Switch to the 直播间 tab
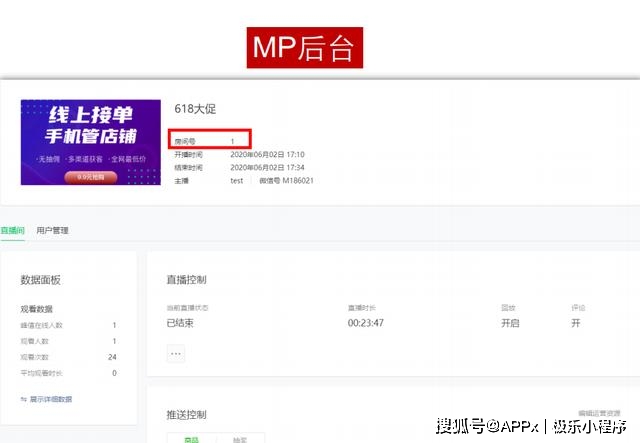 (x=12, y=230)
